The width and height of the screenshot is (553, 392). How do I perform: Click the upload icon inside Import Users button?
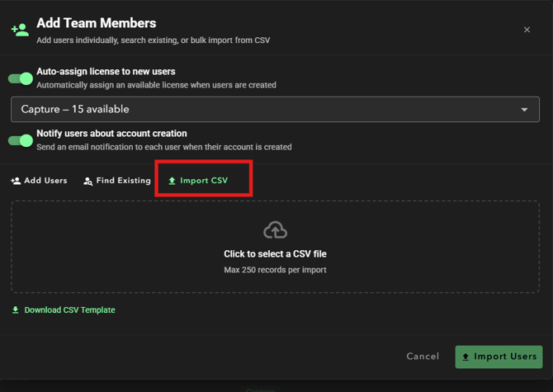pyautogui.click(x=466, y=357)
